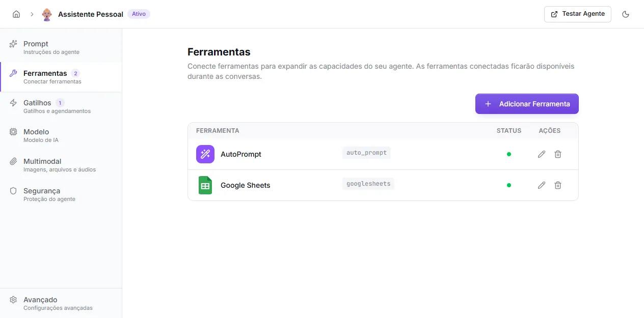This screenshot has width=644, height=318.
Task: Open Avançado advanced settings
Action: (x=61, y=303)
